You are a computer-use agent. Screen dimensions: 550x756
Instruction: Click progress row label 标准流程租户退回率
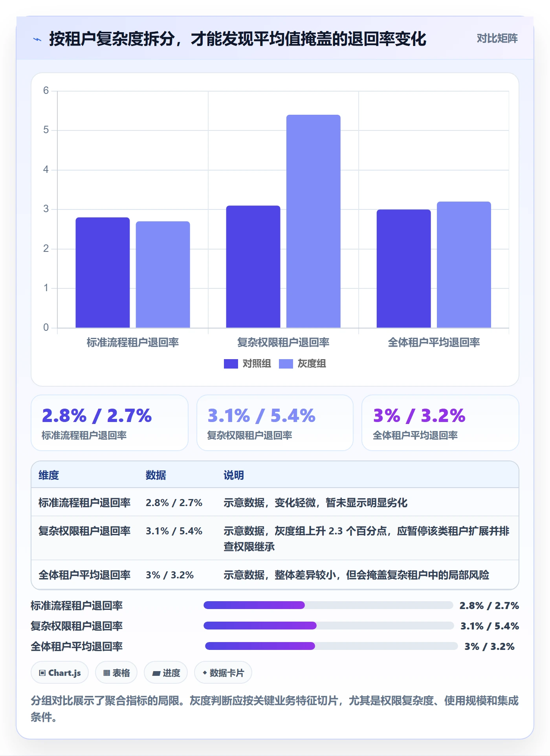pyautogui.click(x=77, y=606)
